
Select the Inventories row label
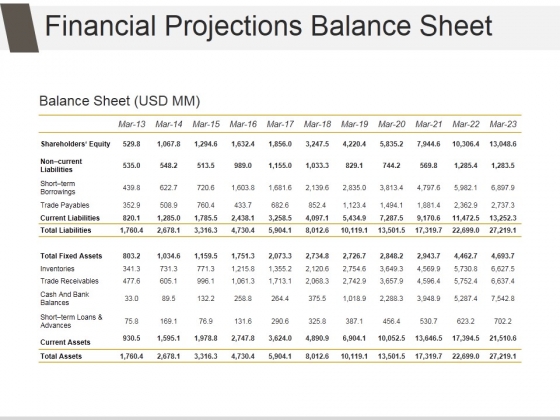tap(58, 269)
